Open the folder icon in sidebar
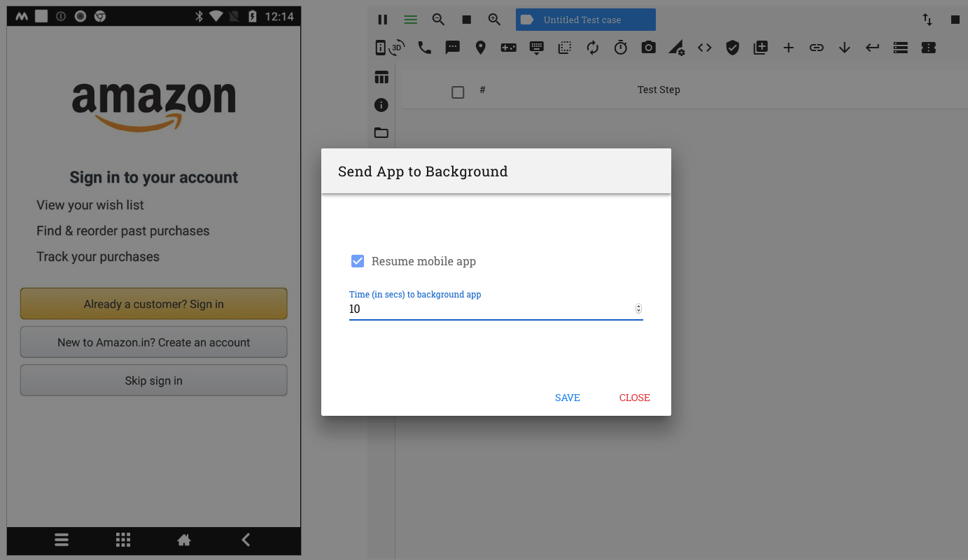This screenshot has width=968, height=560. [x=381, y=132]
